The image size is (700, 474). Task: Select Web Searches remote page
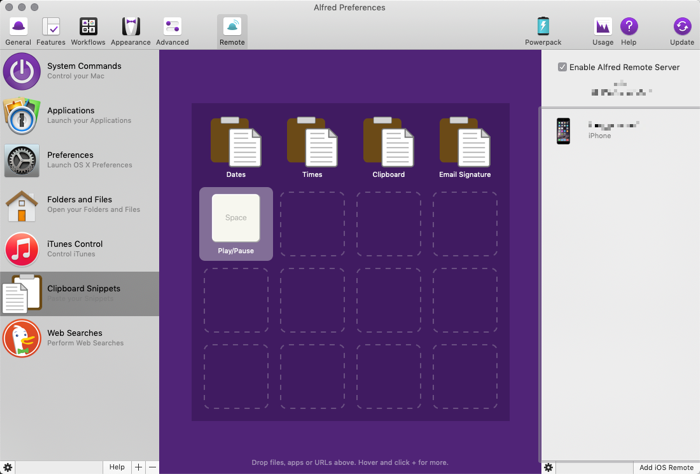click(x=79, y=338)
